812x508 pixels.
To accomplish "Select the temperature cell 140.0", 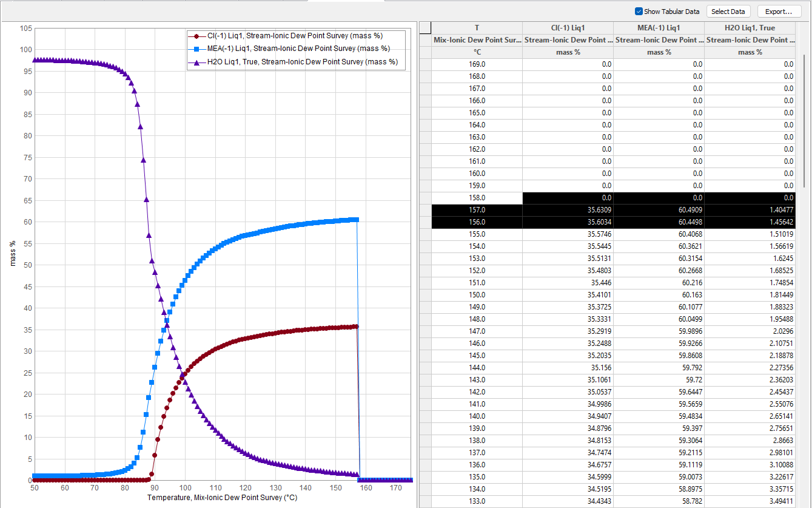I will [x=477, y=416].
